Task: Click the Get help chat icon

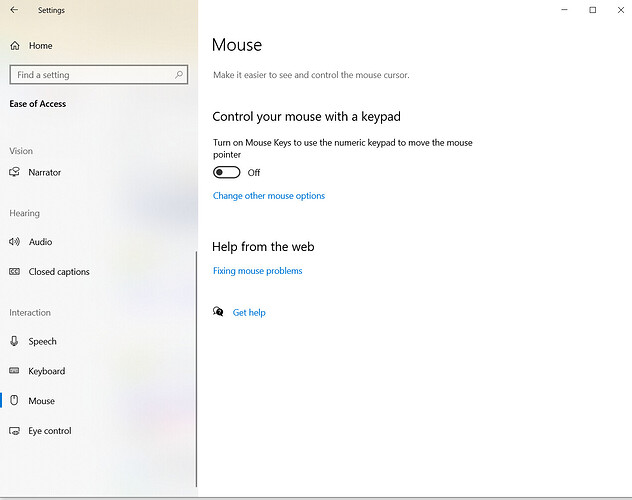Action: pyautogui.click(x=218, y=312)
